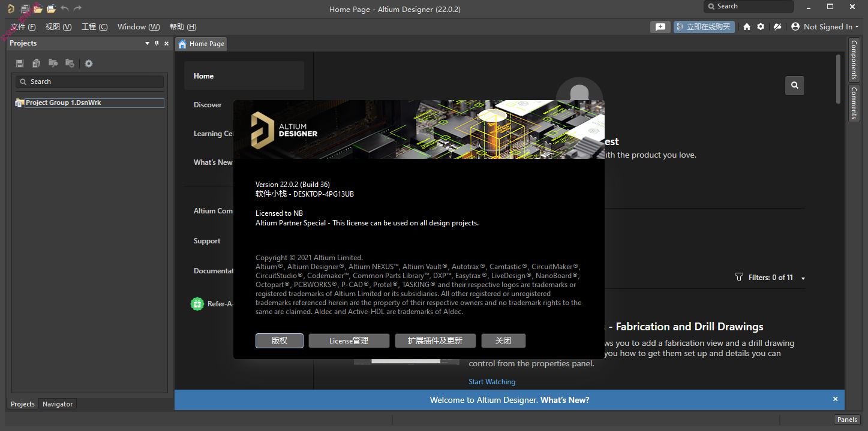
Task: Click the Start Watching link
Action: (492, 382)
